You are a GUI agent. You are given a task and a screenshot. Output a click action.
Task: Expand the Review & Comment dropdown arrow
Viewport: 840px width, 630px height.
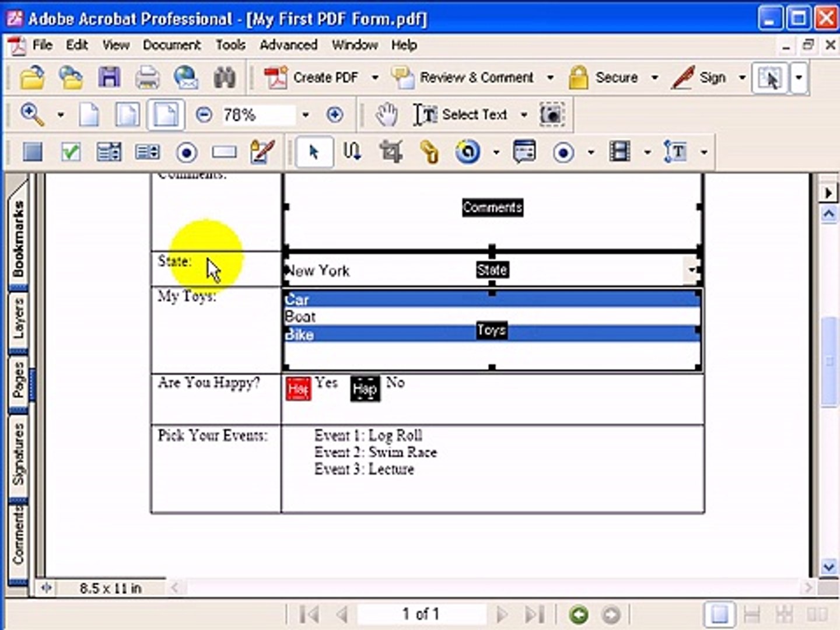click(549, 78)
